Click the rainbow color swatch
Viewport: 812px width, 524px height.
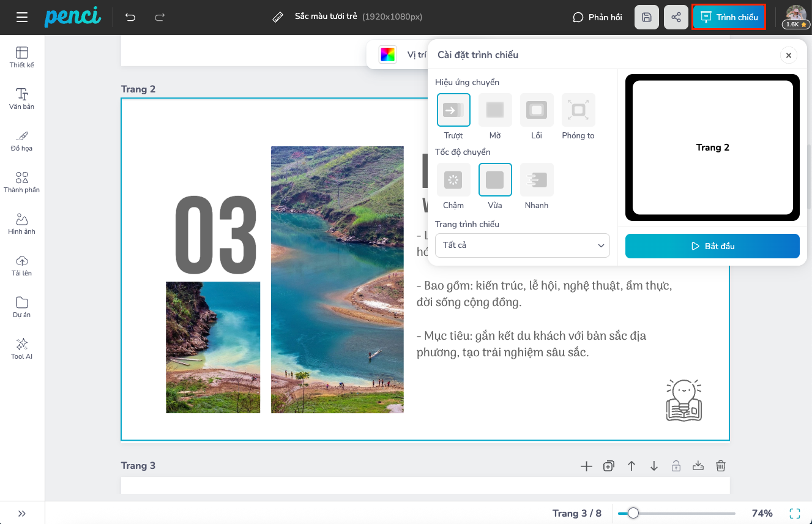point(387,55)
